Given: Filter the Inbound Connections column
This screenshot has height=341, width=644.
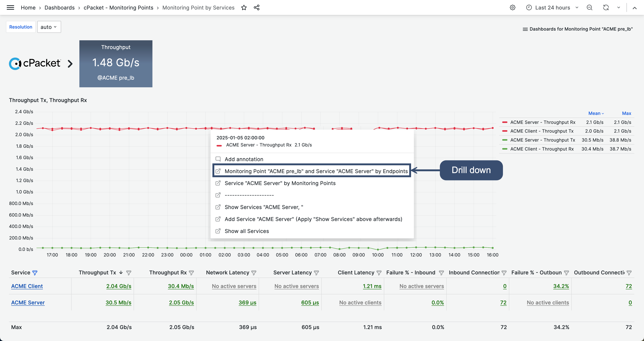Looking at the screenshot, I should 504,273.
